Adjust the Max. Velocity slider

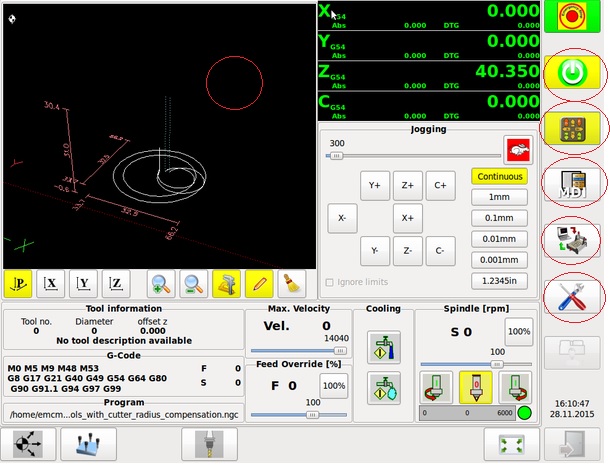(299, 351)
